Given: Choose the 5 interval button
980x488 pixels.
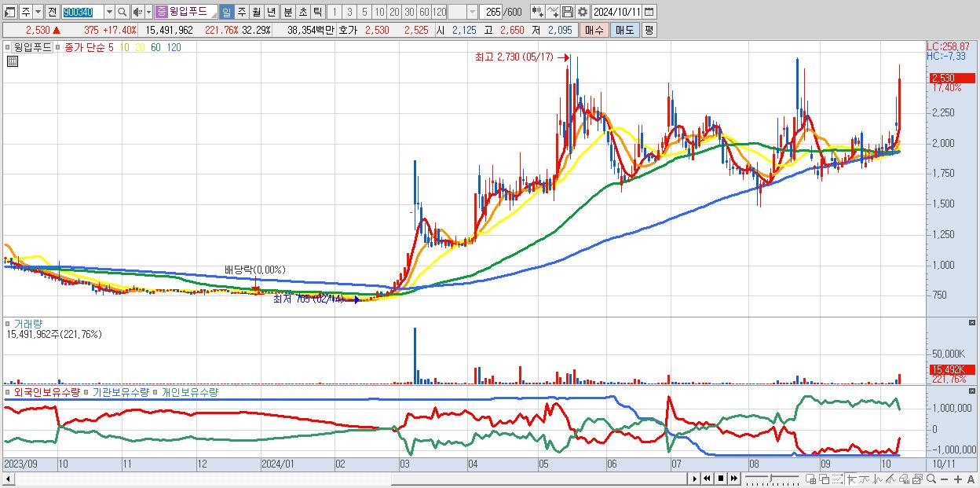Looking at the screenshot, I should click(364, 12).
